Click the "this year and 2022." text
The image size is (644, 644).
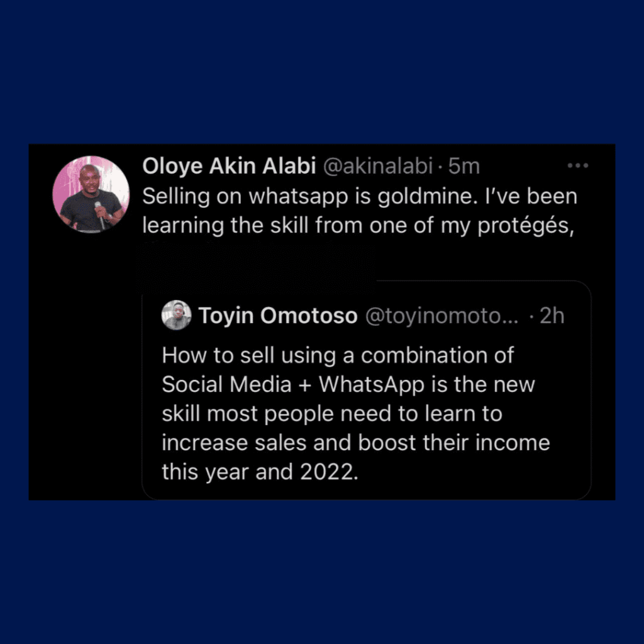(260, 472)
